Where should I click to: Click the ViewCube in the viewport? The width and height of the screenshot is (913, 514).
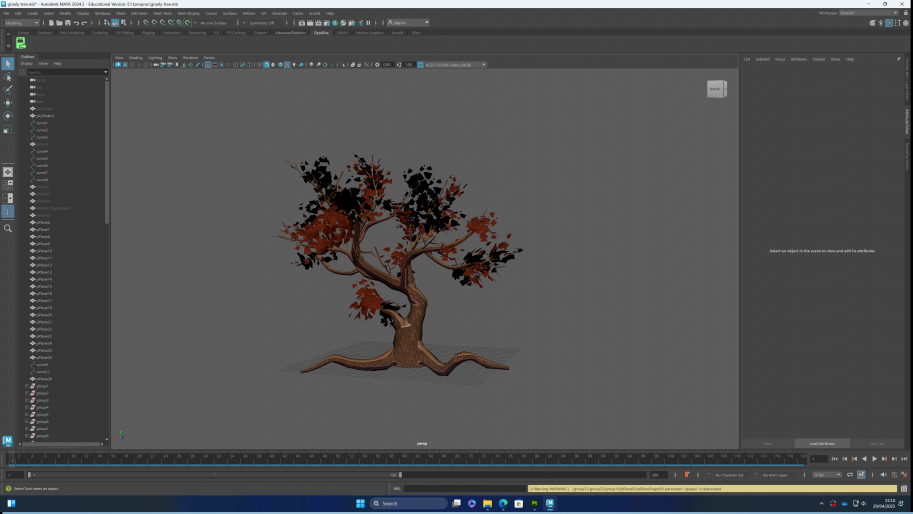[x=716, y=89]
